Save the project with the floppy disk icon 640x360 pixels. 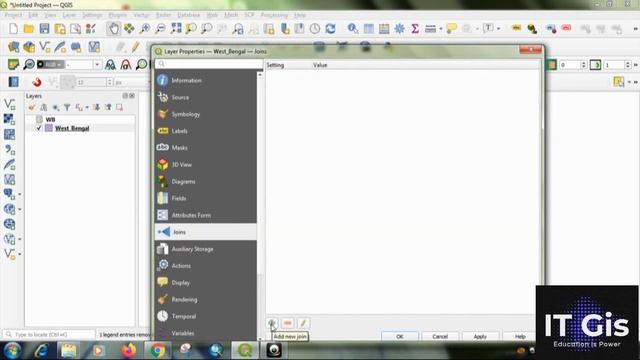[x=44, y=29]
